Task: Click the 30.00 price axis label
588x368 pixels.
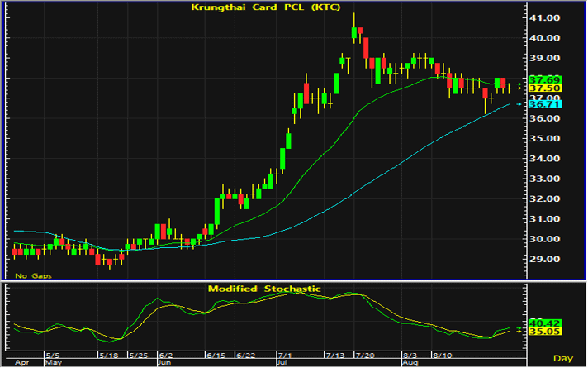Action: coord(544,239)
